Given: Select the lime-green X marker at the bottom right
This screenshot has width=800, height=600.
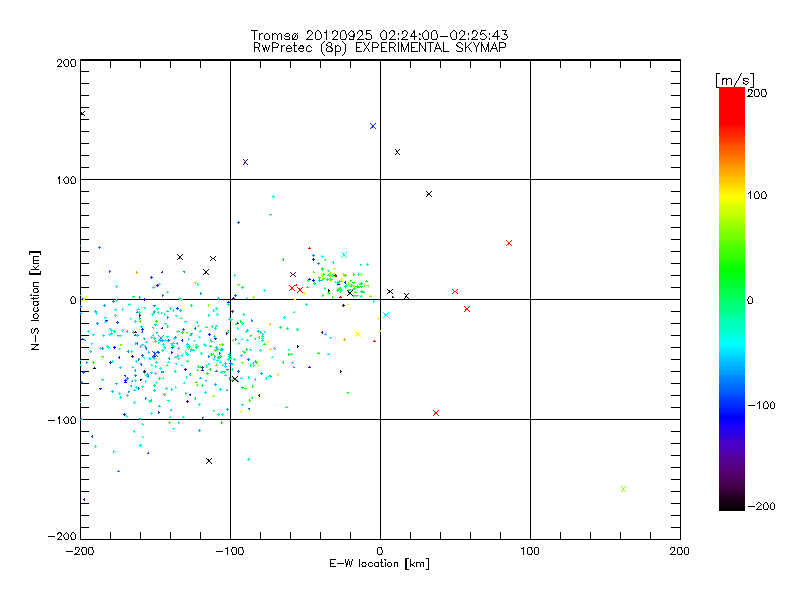Looking at the screenshot, I should tap(623, 489).
